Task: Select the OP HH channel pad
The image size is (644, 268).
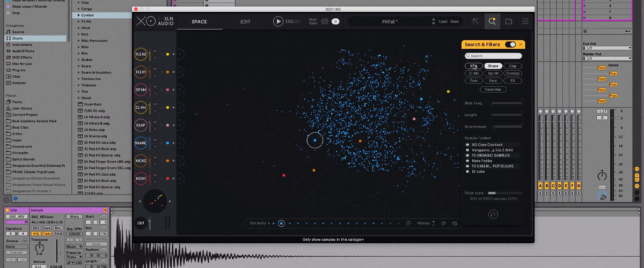Action: [x=141, y=90]
